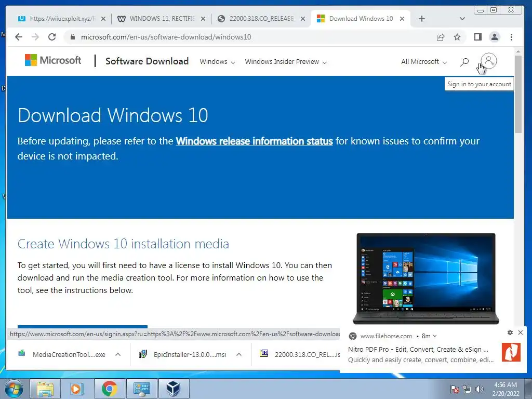Close the wiiuexploit.xyz tab

pyautogui.click(x=103, y=19)
